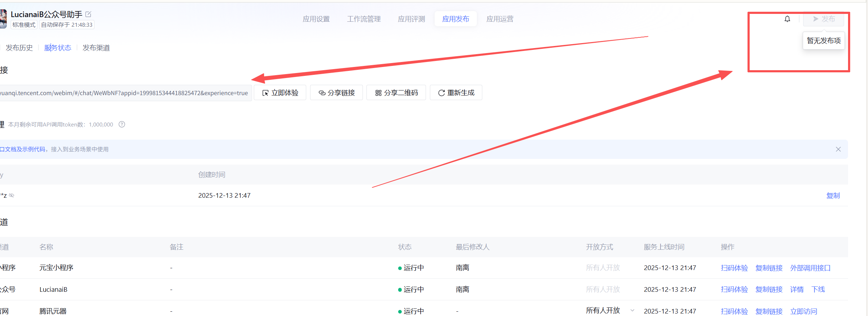This screenshot has width=868, height=316.
Task: Click the 自动保存于 21:48:33 status
Action: [x=67, y=25]
